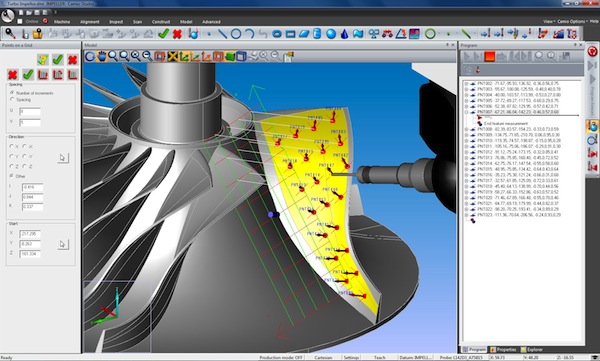Select the blue plane feature tool
The width and height of the screenshot is (600, 361).
tap(304, 34)
